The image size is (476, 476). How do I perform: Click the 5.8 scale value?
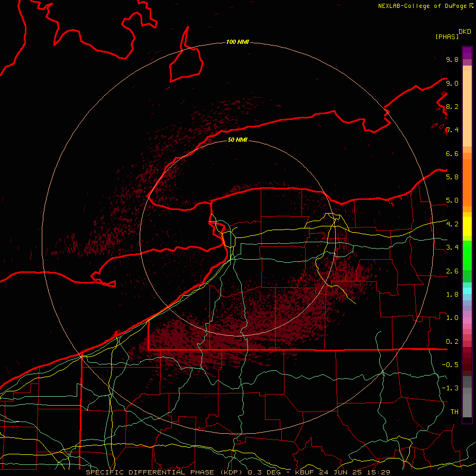(452, 177)
